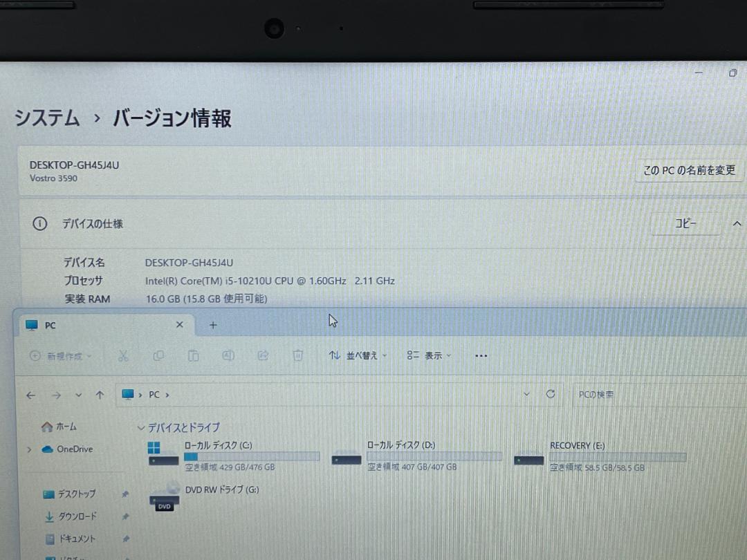This screenshot has width=747, height=560.
Task: Minimize the Settings window
Action: click(699, 73)
